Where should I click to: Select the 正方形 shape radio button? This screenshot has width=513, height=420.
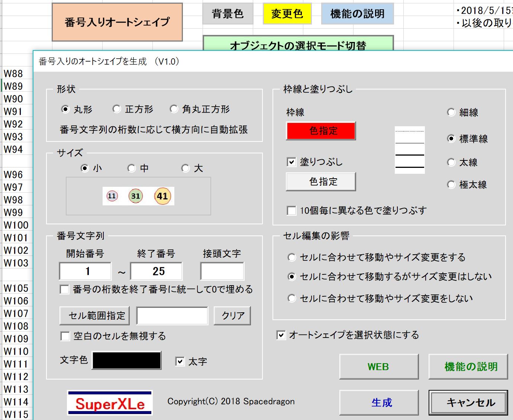point(117,109)
